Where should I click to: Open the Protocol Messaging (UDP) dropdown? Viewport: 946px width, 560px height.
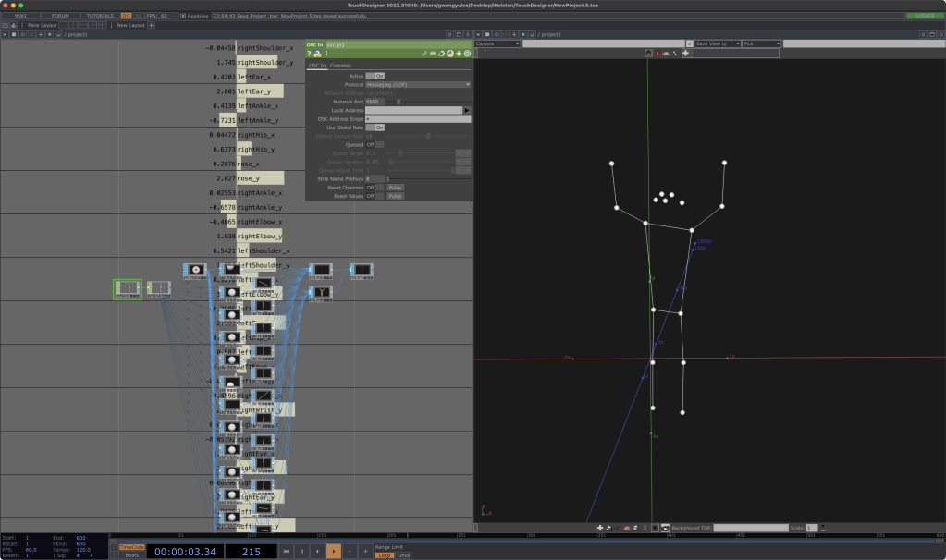click(x=418, y=84)
